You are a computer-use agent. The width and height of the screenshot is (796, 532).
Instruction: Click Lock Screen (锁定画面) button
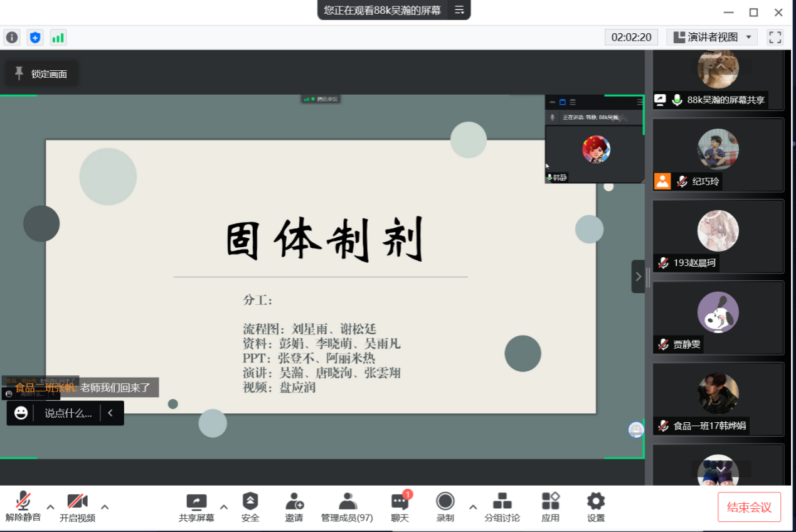[x=41, y=74]
